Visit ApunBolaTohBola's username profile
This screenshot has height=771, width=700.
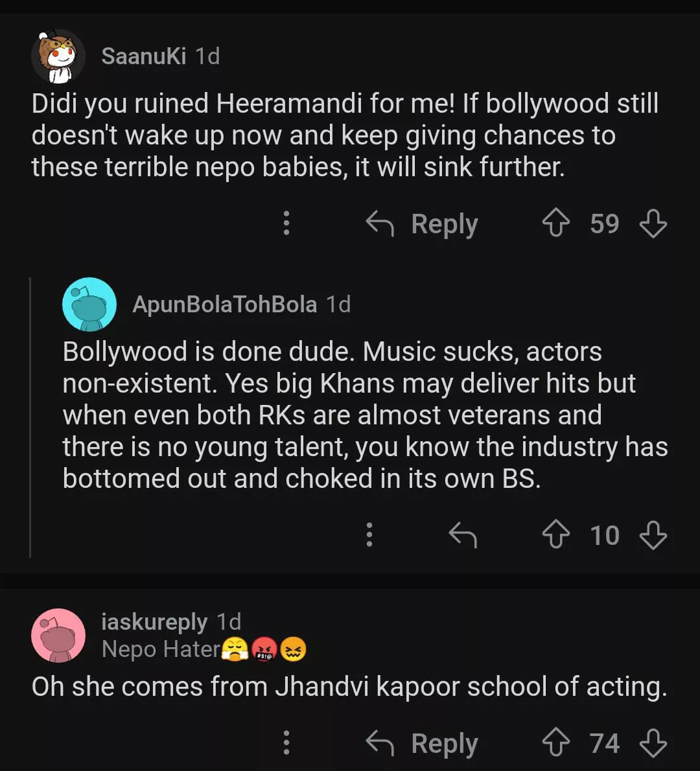click(x=224, y=304)
